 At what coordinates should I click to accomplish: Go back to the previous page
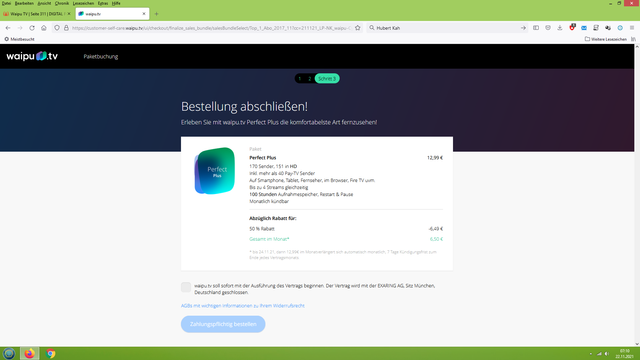coord(8,28)
